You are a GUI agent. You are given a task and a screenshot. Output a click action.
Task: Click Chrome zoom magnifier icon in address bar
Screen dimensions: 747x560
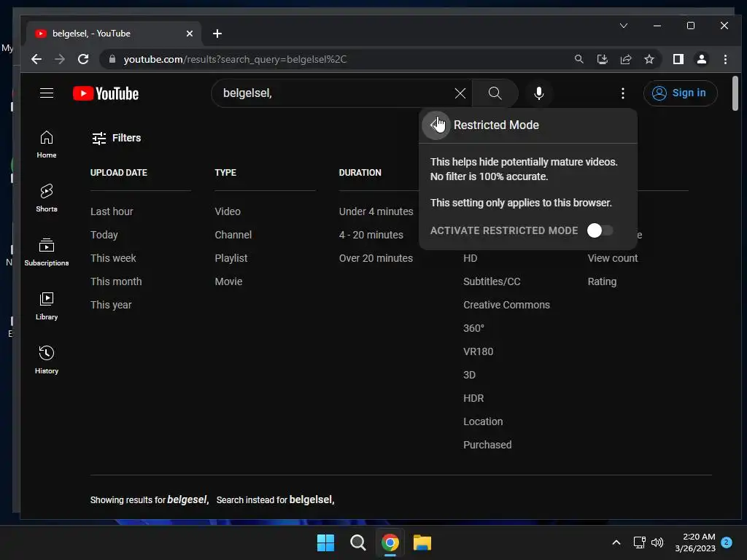pyautogui.click(x=578, y=59)
